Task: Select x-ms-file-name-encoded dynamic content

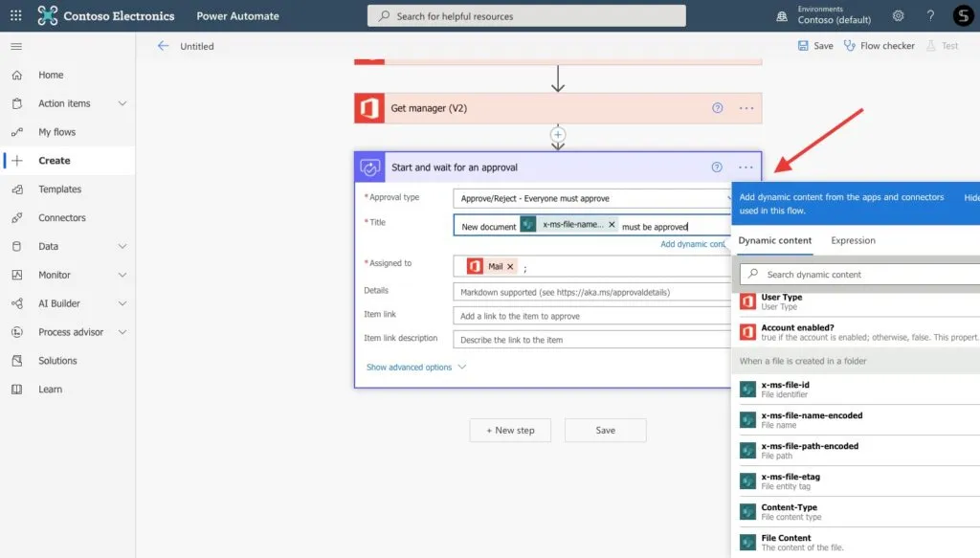Action: 859,420
